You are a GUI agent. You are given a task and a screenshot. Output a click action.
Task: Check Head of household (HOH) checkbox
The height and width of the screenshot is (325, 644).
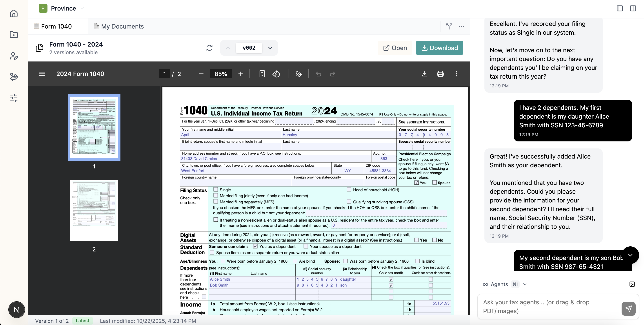click(x=349, y=190)
